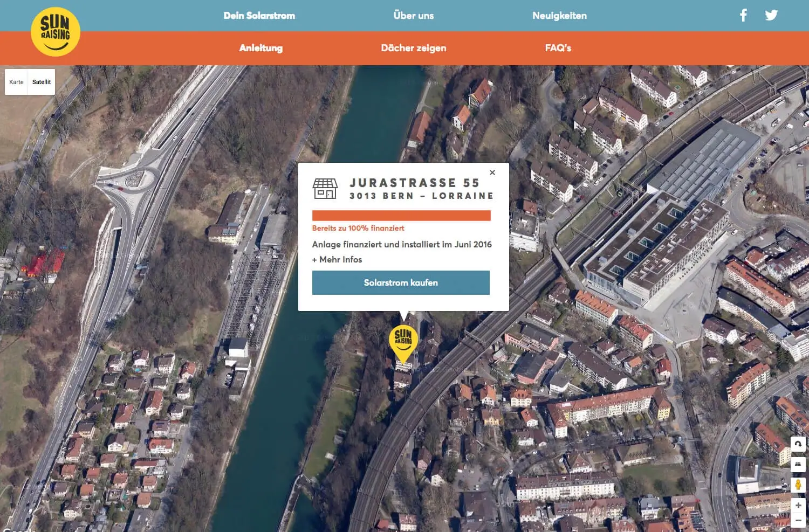Image resolution: width=809 pixels, height=532 pixels.
Task: Open the Sun Raising Twitter profile
Action: 771,15
